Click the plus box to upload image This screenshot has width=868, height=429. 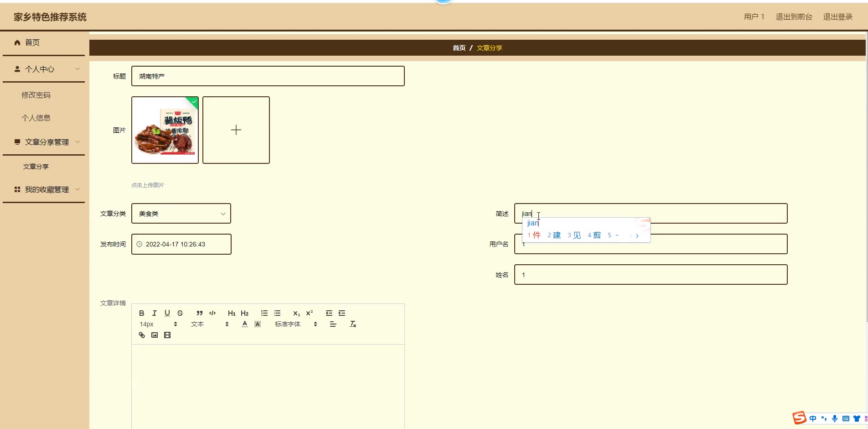(236, 130)
